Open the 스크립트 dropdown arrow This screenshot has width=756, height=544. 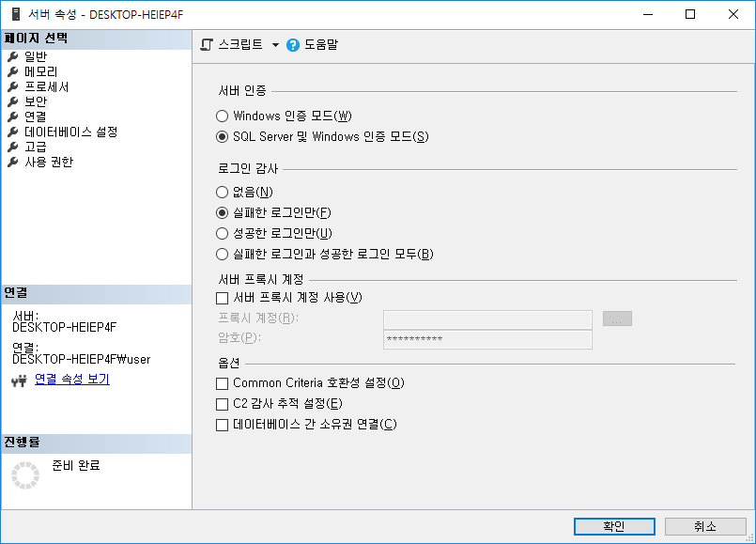point(275,45)
